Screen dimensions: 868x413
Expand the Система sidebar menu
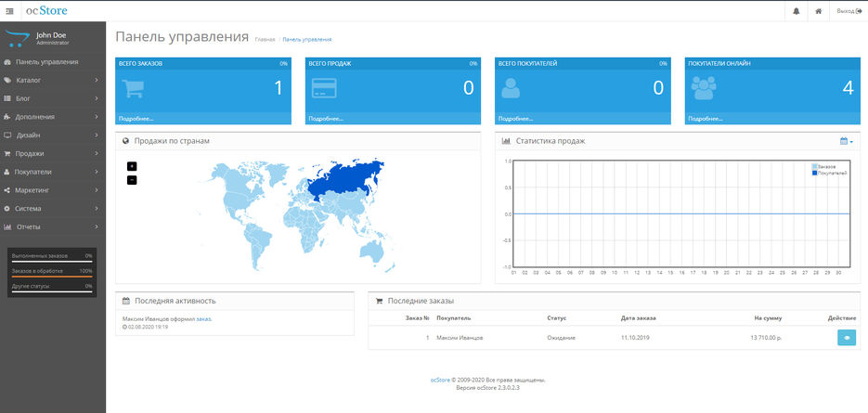(x=53, y=208)
